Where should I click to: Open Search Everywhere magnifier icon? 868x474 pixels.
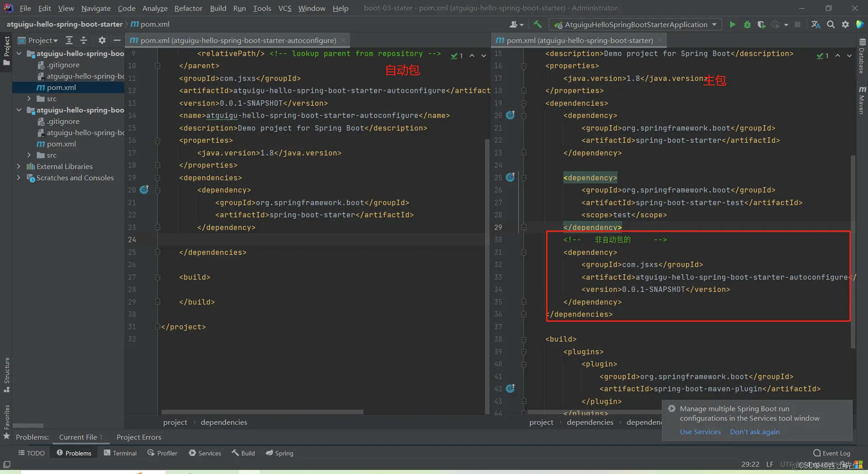click(830, 24)
